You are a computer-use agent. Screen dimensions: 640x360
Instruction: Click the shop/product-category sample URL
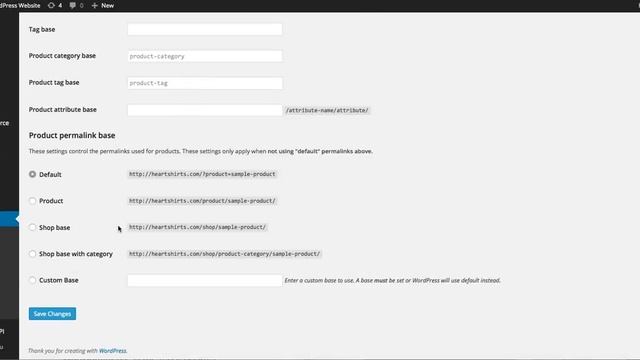tap(224, 254)
